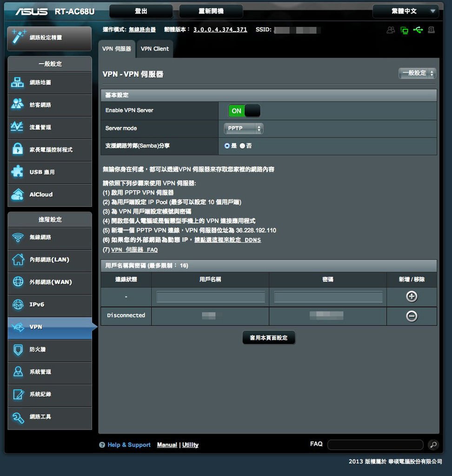Click the USB application puzzle icon
The width and height of the screenshot is (452, 476).
click(17, 172)
